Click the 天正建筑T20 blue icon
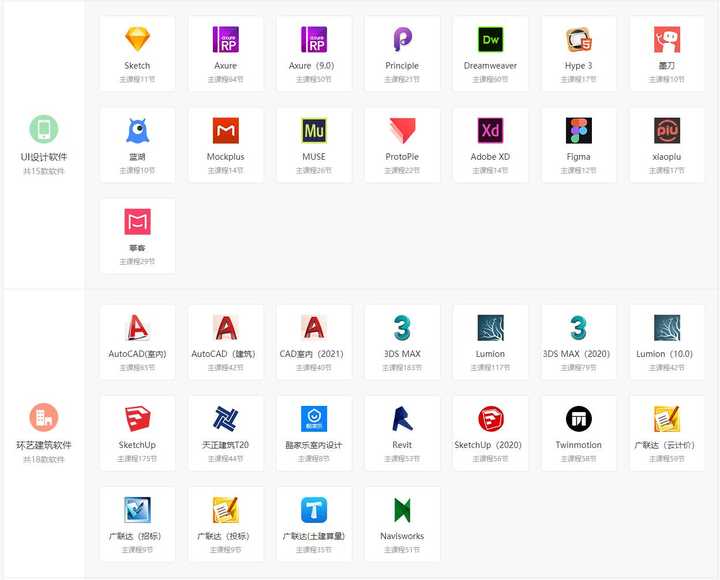 [225, 418]
